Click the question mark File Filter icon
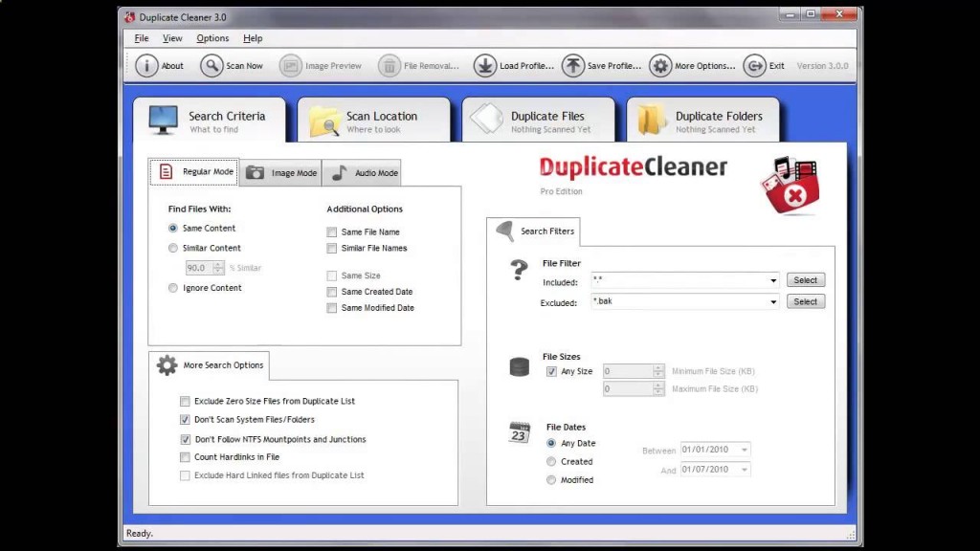The height and width of the screenshot is (551, 980). (x=519, y=270)
